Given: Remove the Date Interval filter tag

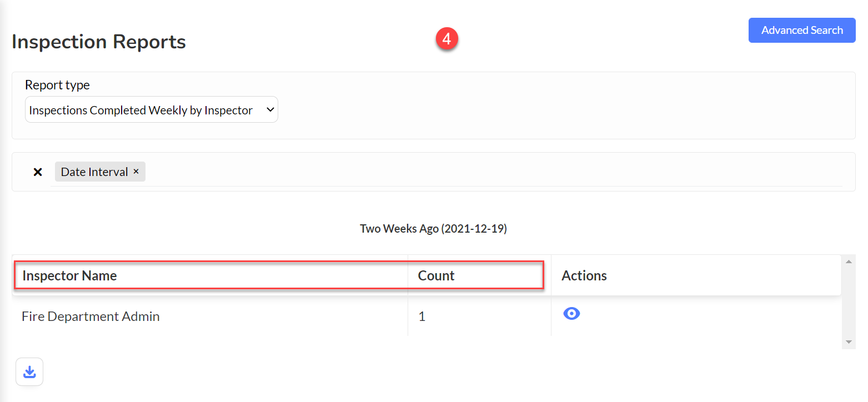Looking at the screenshot, I should click(x=136, y=172).
